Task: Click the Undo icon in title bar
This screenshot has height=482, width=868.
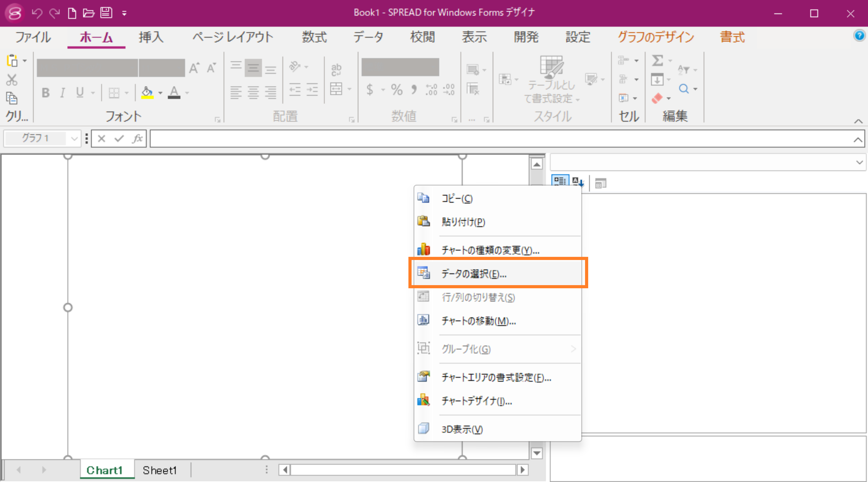Action: click(37, 13)
